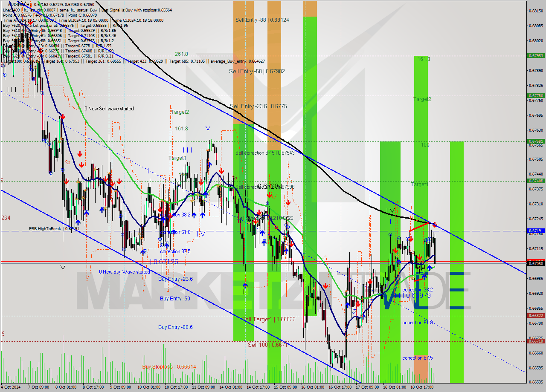Click the 0.66535 price scale value
This screenshot has height=392, width=546.
(536, 383)
